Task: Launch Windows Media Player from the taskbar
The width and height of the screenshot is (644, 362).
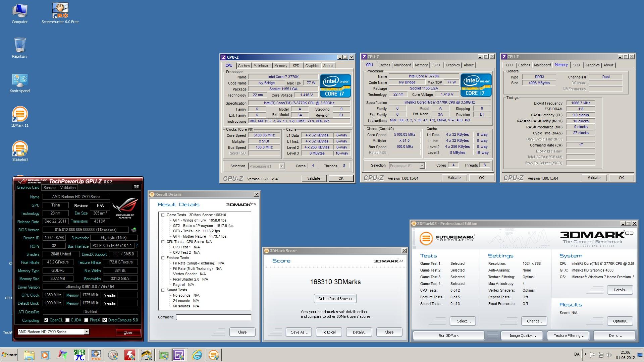Action: (45, 355)
